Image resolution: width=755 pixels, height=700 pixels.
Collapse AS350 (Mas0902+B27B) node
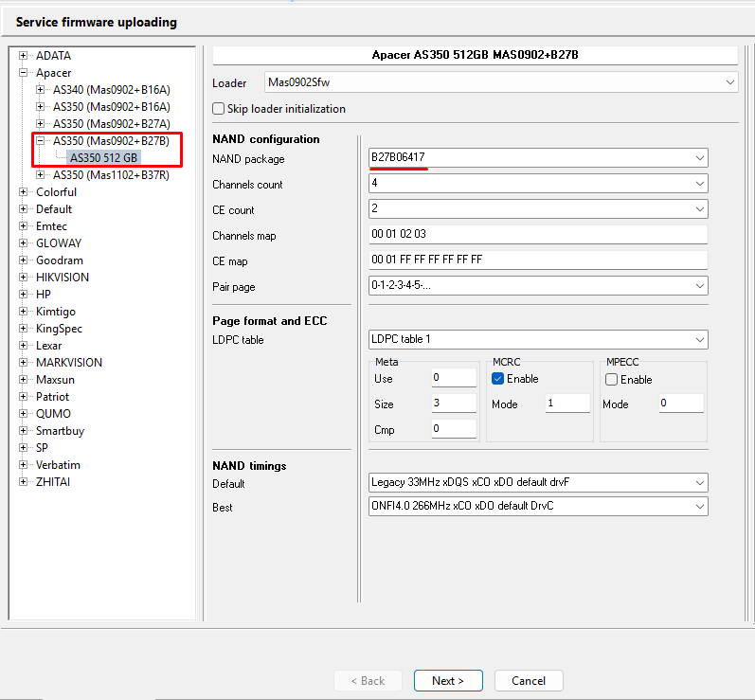(40, 141)
